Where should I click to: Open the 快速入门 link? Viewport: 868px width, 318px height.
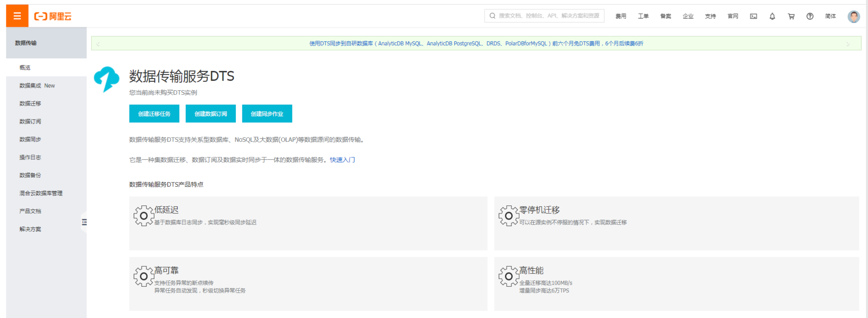[x=342, y=160]
